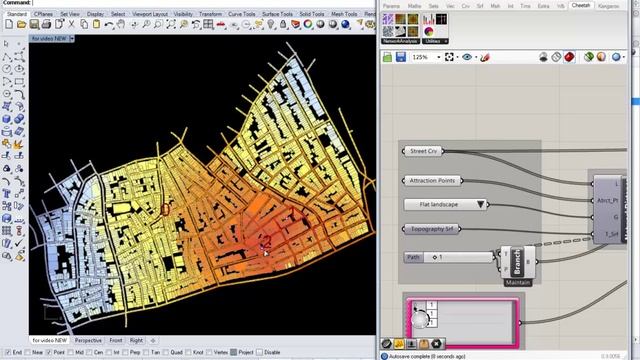Click the Street Crv parameter node
The height and width of the screenshot is (360, 640).
[423, 151]
